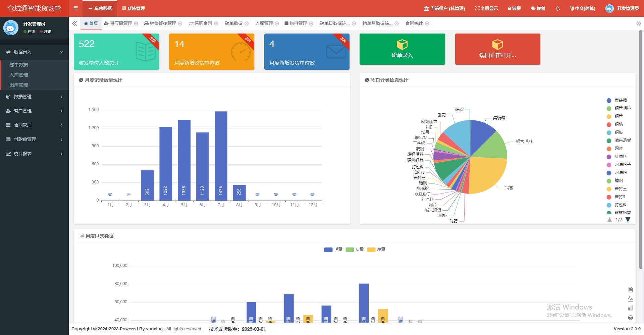The width and height of the screenshot is (644, 335).
Task: Toggle 皮重 series in chart legend
Action: click(355, 249)
